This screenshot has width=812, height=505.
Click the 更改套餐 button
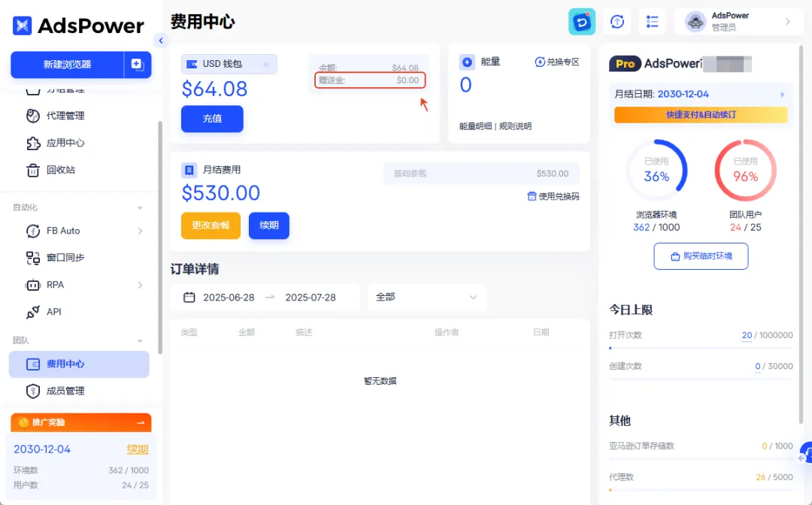tap(211, 225)
